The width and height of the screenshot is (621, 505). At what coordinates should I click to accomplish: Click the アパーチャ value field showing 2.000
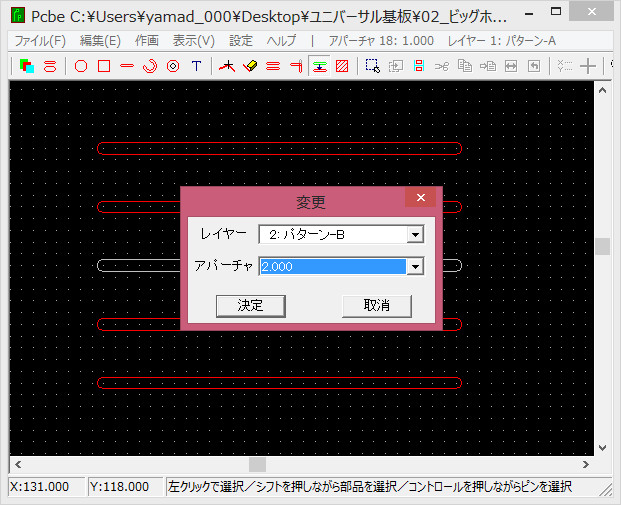332,266
